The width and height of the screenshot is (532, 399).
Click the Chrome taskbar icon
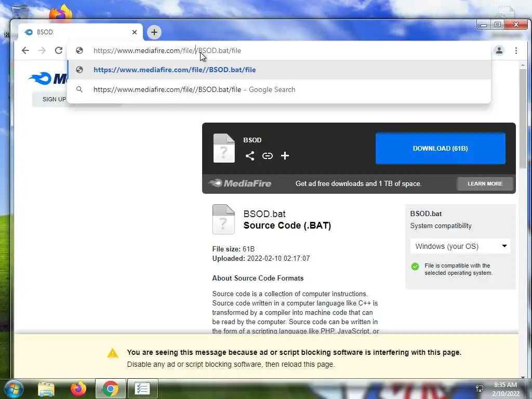coord(110,389)
